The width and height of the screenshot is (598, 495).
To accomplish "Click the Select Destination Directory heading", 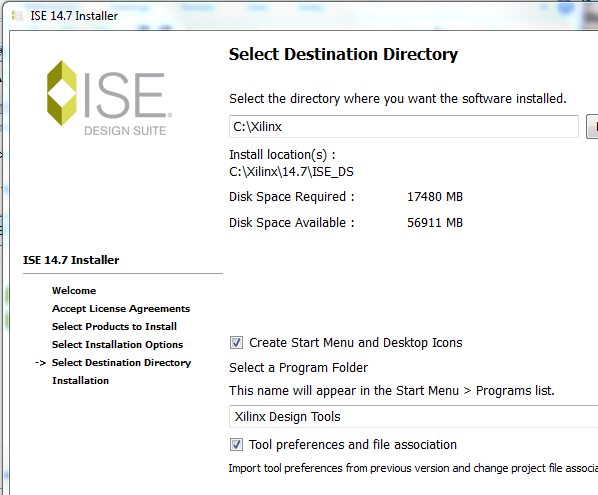I will coord(343,54).
